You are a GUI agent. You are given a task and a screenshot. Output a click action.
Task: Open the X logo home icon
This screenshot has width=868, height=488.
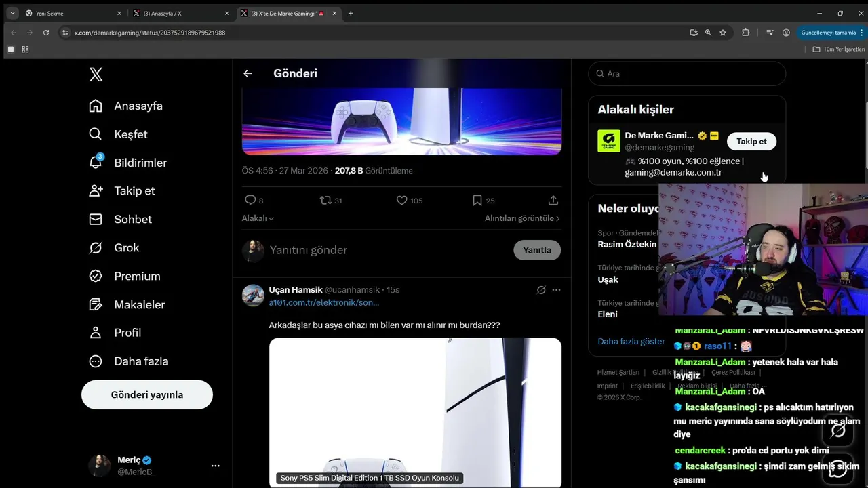(x=96, y=75)
